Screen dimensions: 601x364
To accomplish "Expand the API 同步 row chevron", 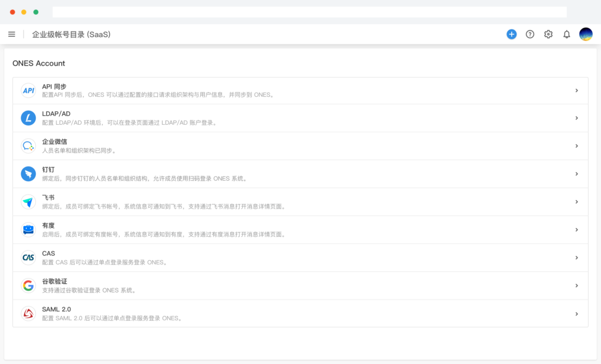I will (x=576, y=91).
